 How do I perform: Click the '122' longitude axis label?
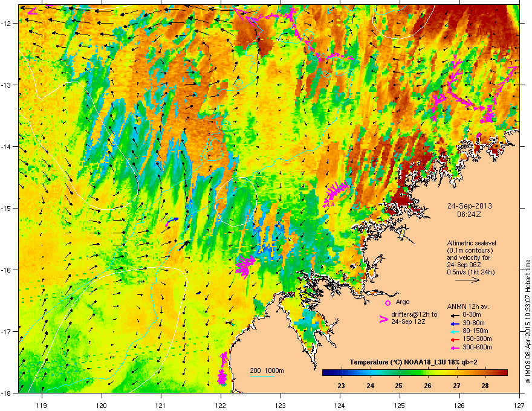(x=221, y=405)
